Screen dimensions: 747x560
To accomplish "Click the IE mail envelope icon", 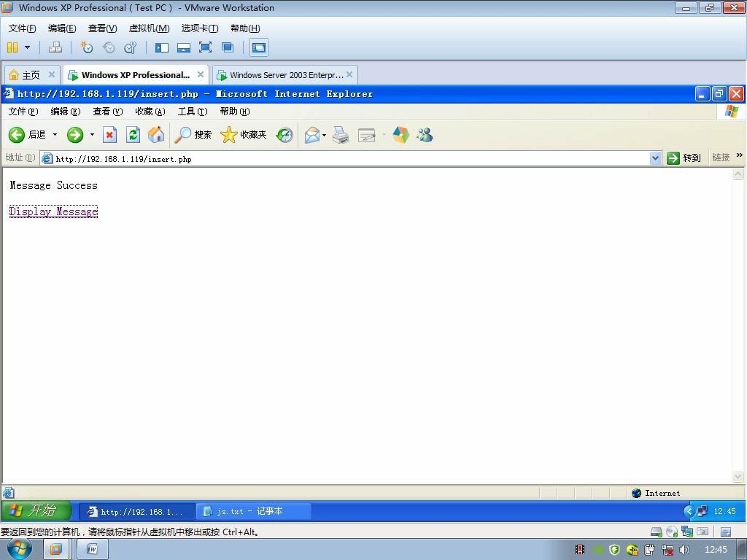I will coord(312,135).
